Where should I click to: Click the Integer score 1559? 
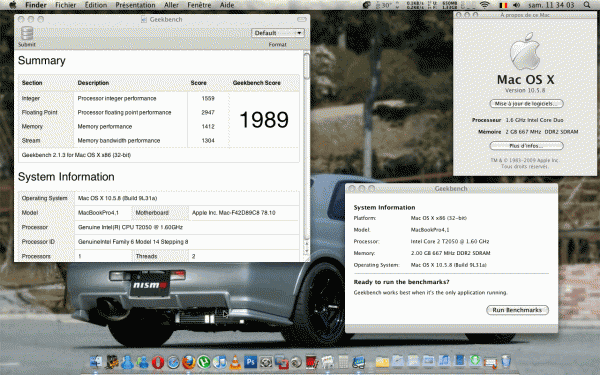pos(208,98)
